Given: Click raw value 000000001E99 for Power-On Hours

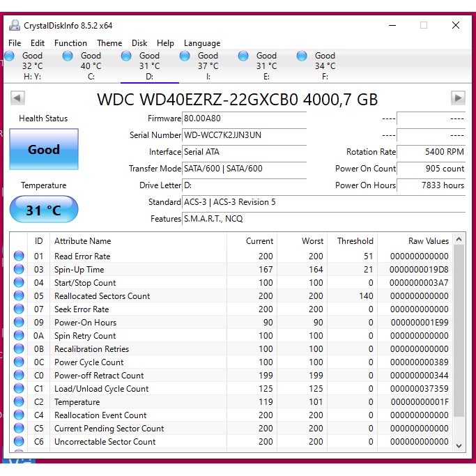Looking at the screenshot, I should [420, 323].
